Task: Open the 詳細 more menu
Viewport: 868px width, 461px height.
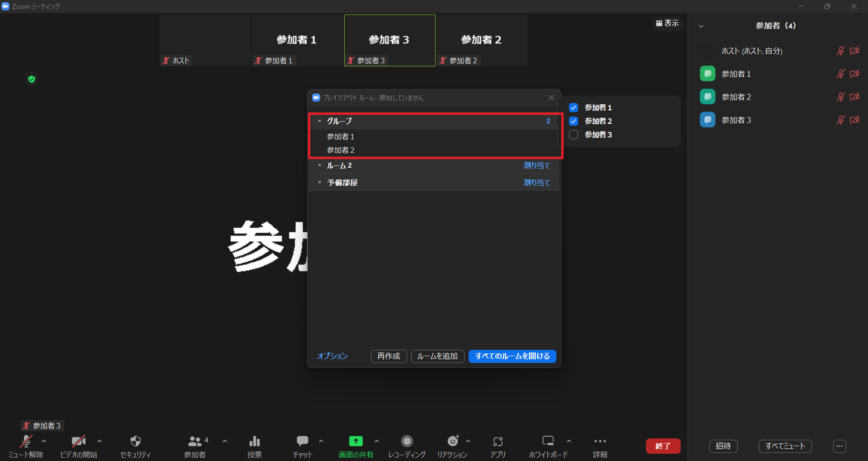Action: point(600,441)
